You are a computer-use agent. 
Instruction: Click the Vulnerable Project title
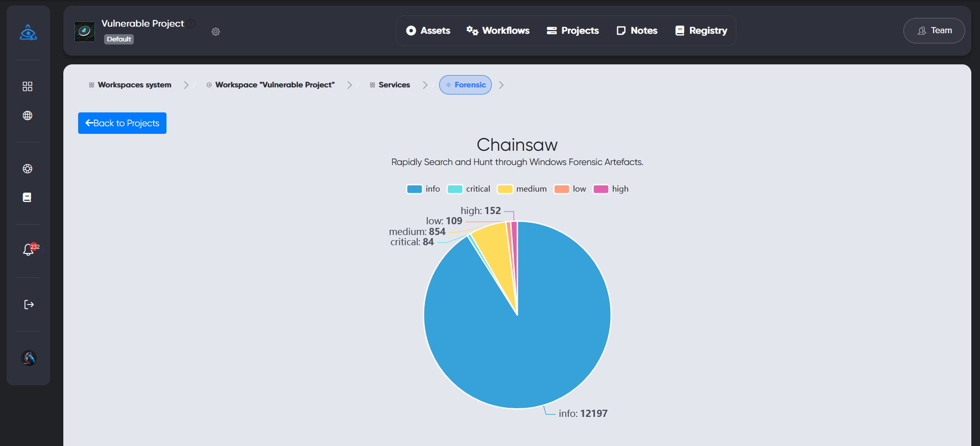coord(142,24)
